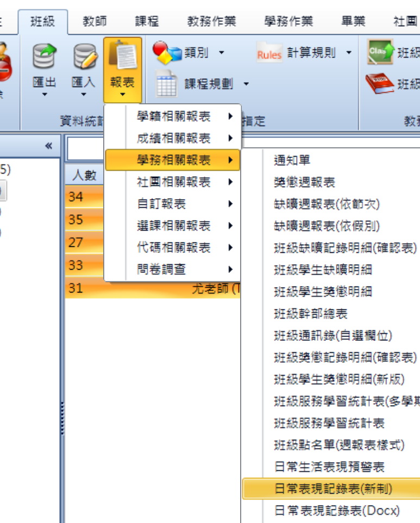Viewport: 420px width, 523px height.
Task: Choose 日常表現記錄表(新制) report
Action: point(331,489)
